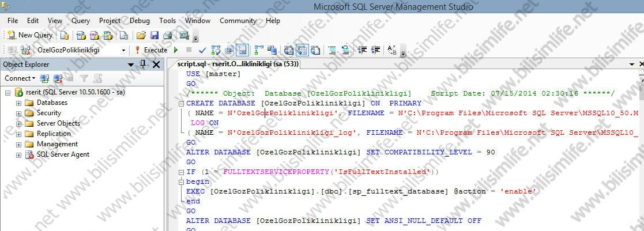This screenshot has height=231, width=644.
Task: Open Query Options dialog
Action: (229, 50)
